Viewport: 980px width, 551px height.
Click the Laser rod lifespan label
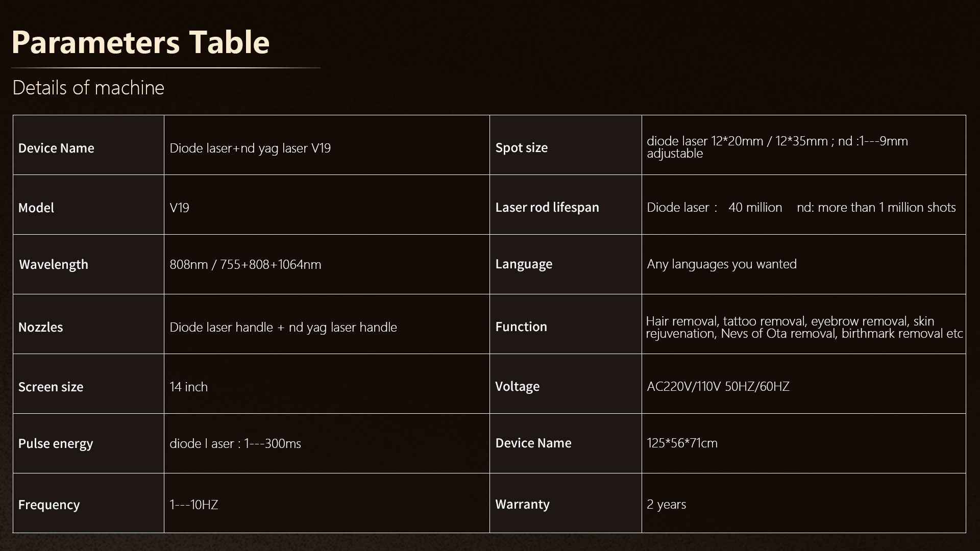(547, 207)
